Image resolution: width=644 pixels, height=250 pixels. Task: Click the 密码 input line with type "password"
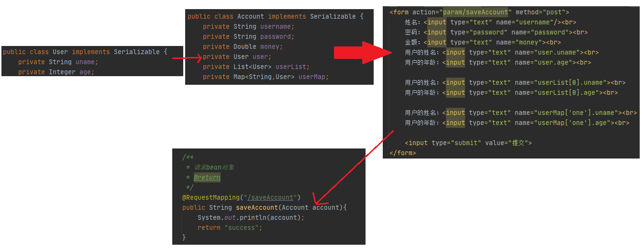click(496, 32)
